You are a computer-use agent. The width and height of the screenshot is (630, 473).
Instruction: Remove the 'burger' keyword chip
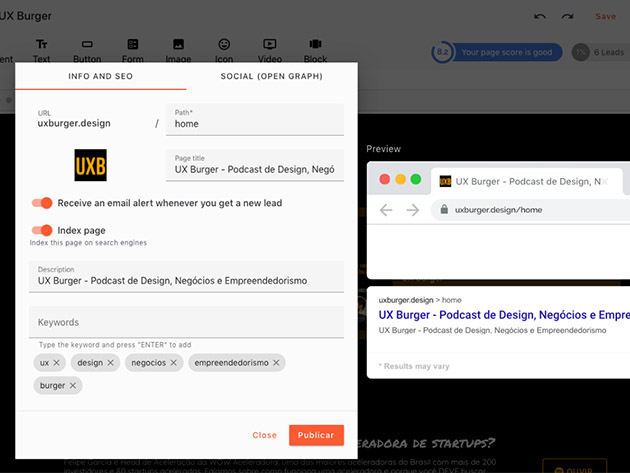[x=73, y=385]
